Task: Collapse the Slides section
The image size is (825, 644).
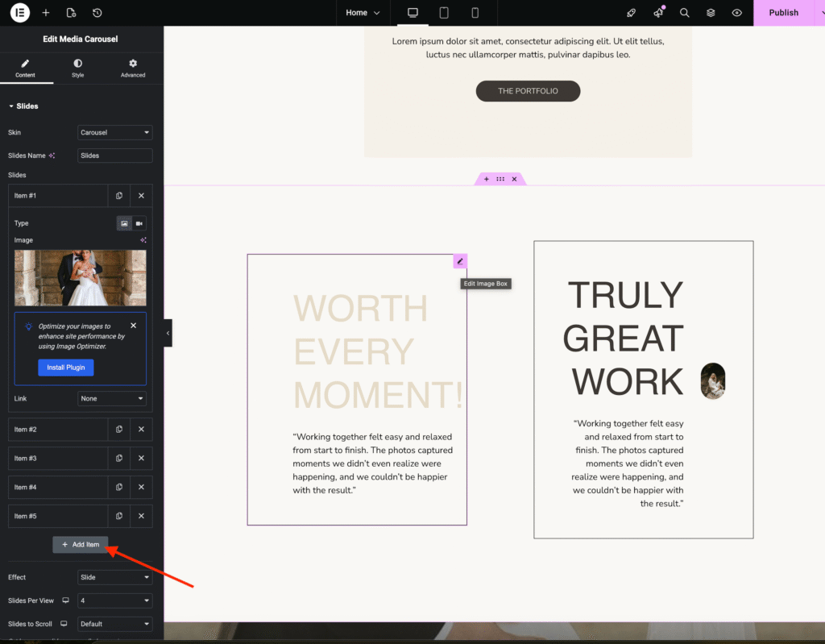Action: [23, 106]
